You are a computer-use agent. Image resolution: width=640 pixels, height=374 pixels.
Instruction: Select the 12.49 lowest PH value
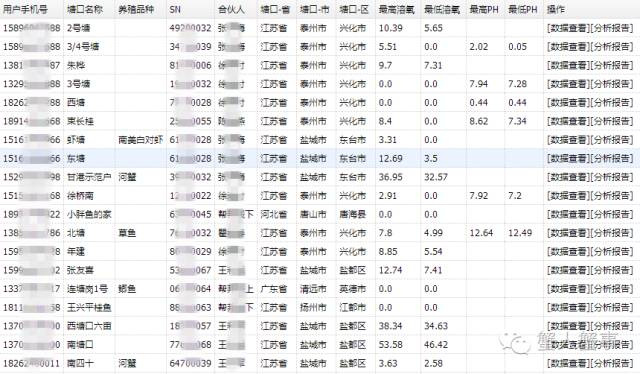coord(520,233)
